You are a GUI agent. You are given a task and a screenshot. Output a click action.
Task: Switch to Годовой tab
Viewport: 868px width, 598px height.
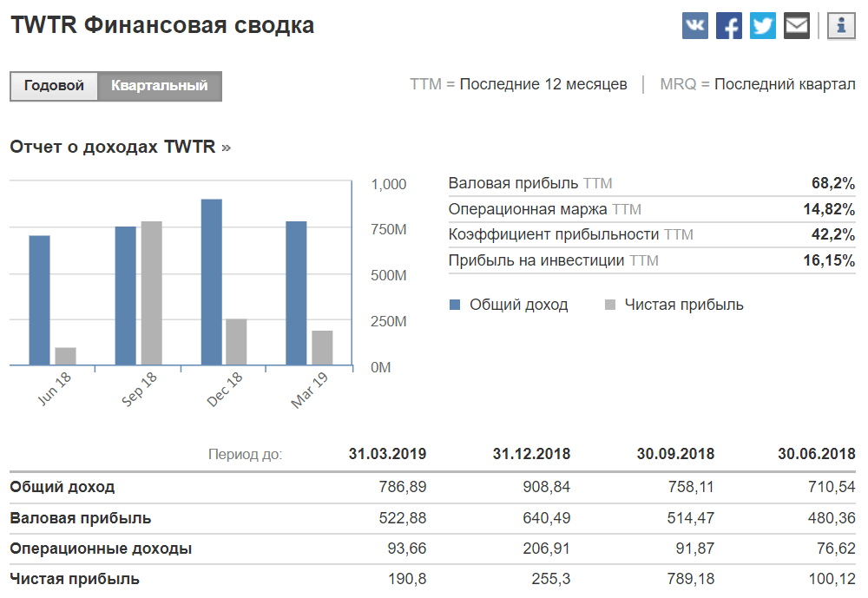click(x=54, y=87)
